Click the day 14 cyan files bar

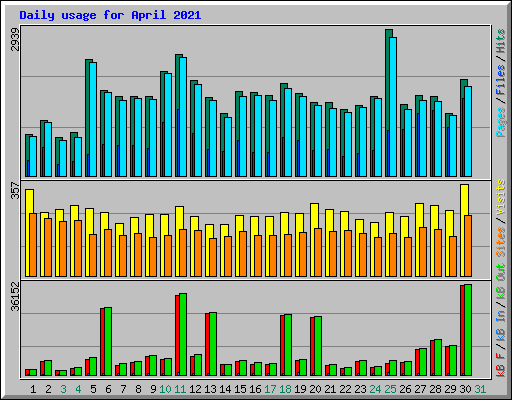coord(228,147)
